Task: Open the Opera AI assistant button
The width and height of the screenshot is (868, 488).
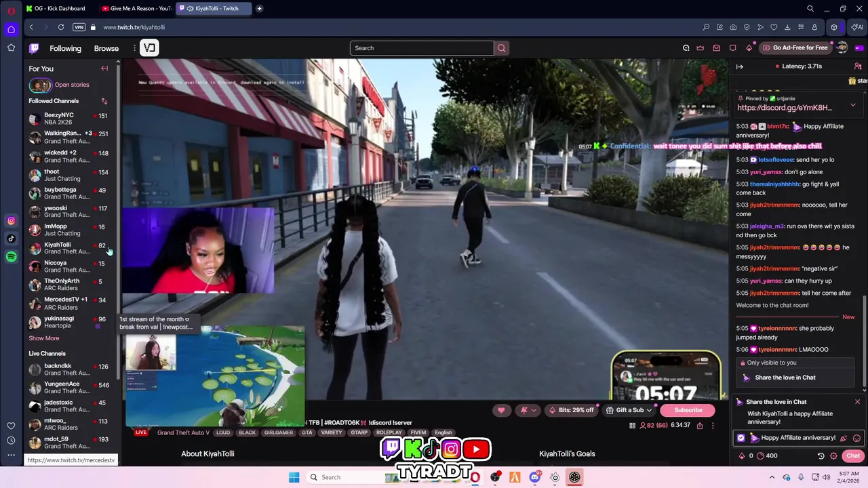Action: point(858,27)
